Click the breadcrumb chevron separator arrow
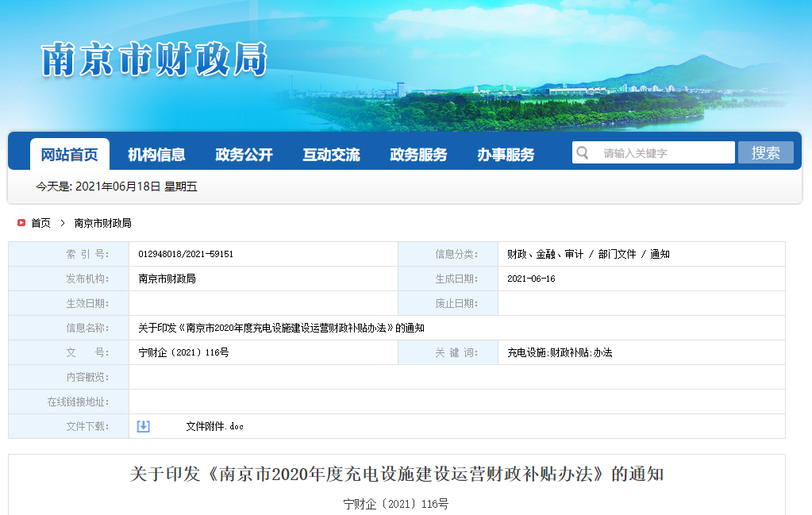The image size is (812, 515). click(63, 223)
